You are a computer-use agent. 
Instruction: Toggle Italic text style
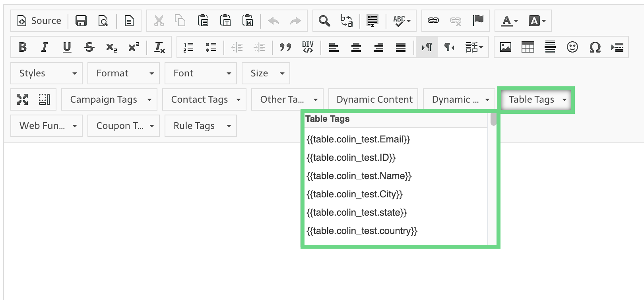[45, 47]
